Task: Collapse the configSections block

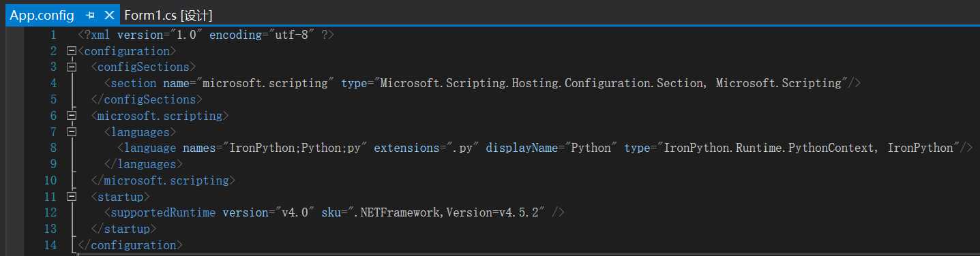Action: (71, 67)
